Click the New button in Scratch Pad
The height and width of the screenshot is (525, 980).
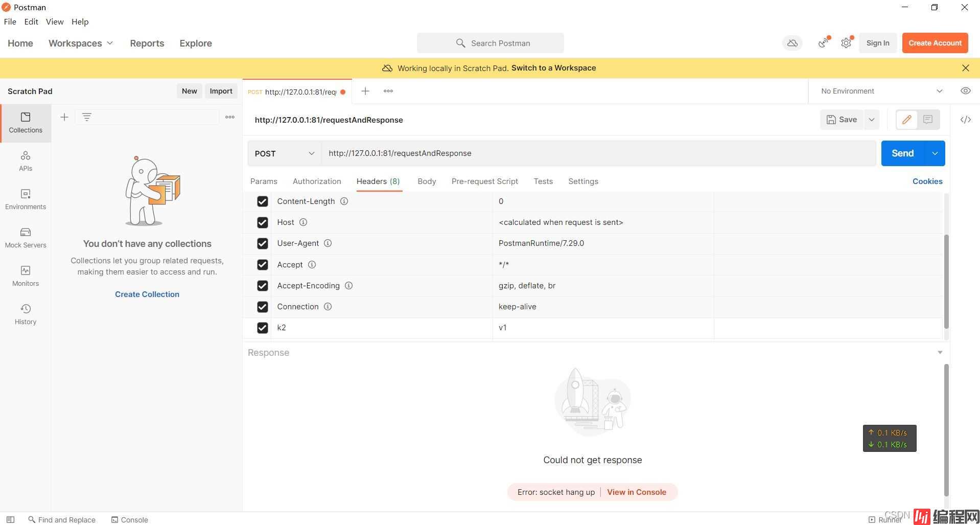pos(189,91)
